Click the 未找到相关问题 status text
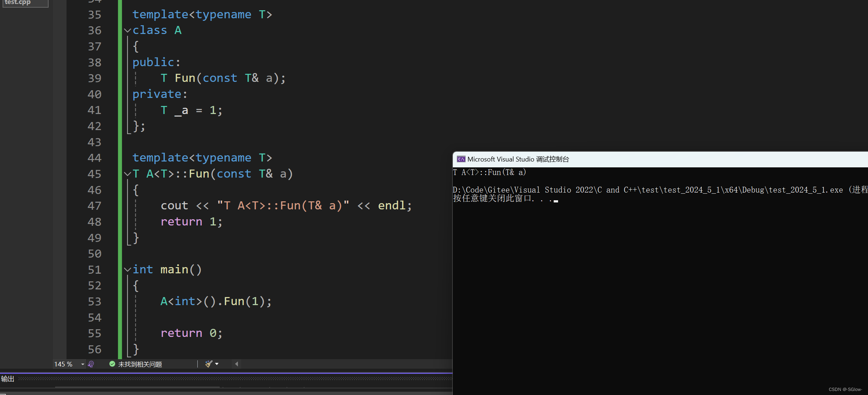This screenshot has height=395, width=868. (140, 364)
